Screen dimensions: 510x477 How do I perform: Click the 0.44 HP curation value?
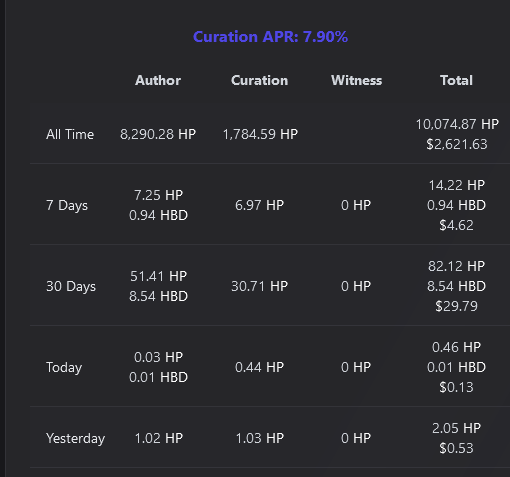click(259, 367)
